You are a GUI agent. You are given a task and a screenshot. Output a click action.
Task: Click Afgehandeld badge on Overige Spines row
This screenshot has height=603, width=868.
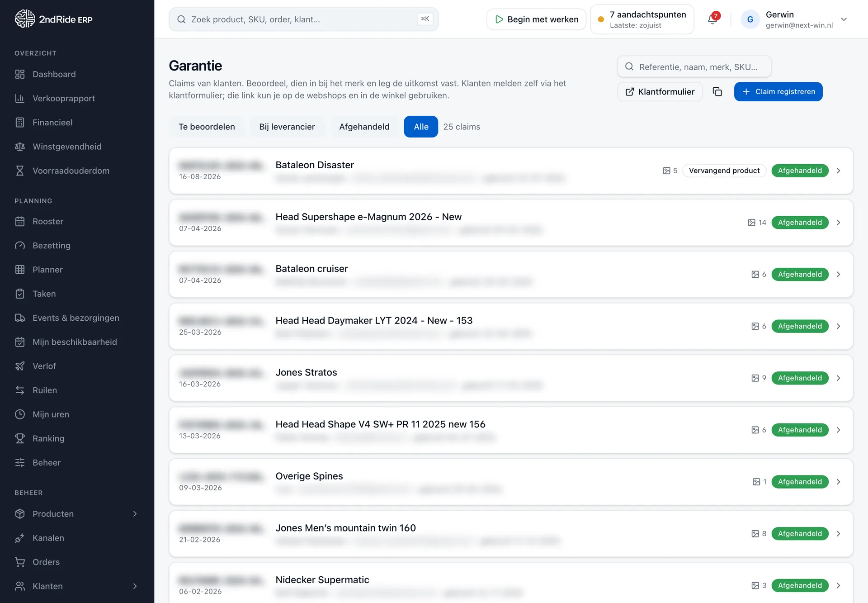(x=800, y=482)
